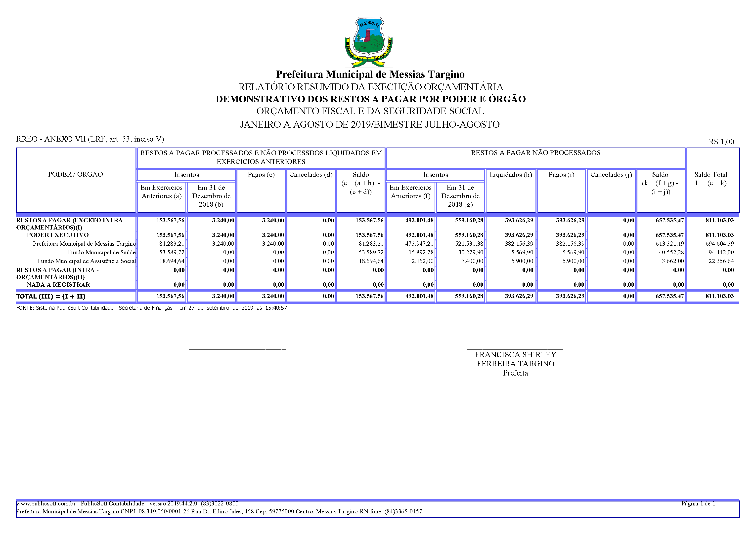Click the Fundo Municipal de Saúde row label
756x534 pixels.
coord(101,252)
